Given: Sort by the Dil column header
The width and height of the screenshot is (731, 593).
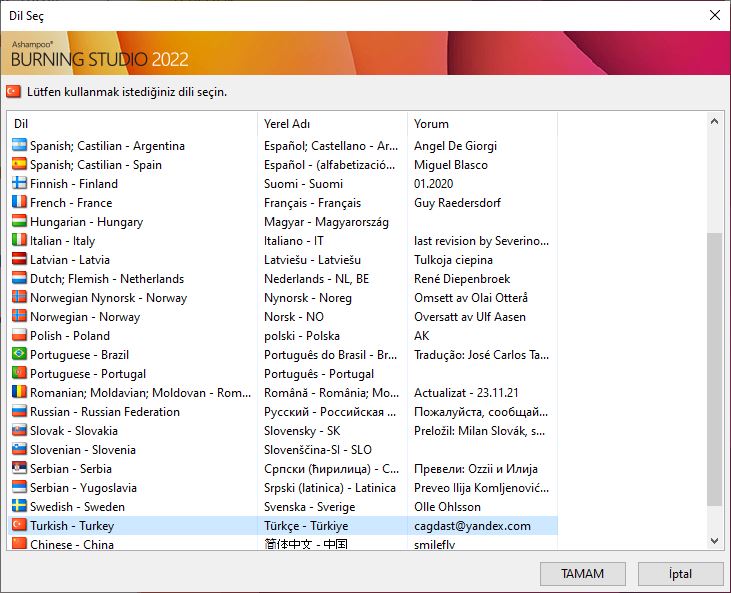Looking at the screenshot, I should pos(132,124).
